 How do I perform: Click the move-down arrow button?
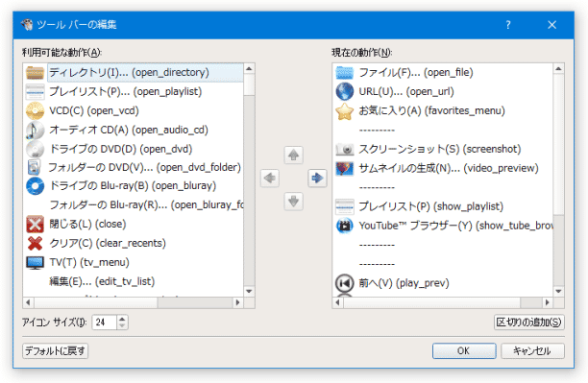[293, 202]
